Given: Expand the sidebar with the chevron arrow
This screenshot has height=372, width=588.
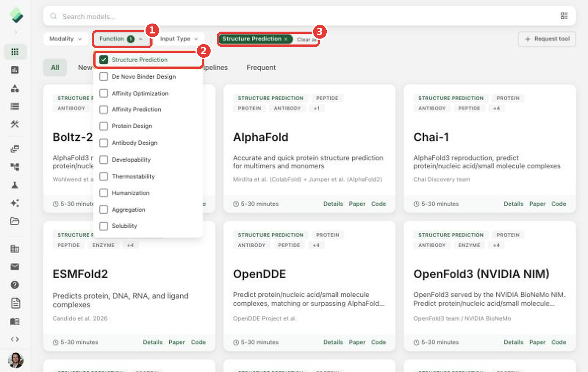Looking at the screenshot, I should [15, 32].
